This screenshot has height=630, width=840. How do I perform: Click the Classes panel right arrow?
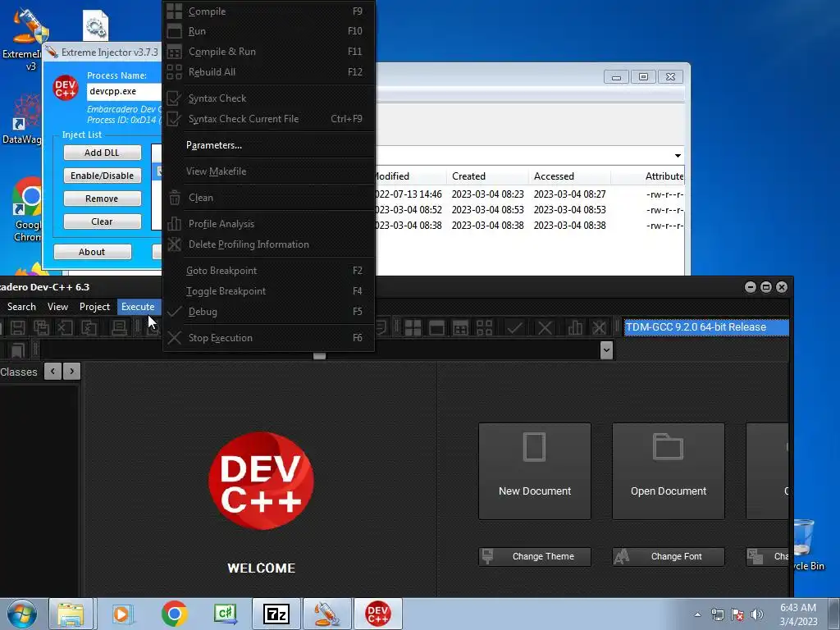[72, 372]
